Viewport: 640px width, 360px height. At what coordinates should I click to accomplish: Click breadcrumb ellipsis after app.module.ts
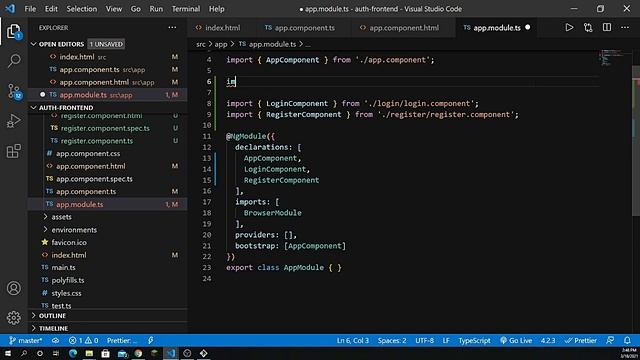(308, 44)
